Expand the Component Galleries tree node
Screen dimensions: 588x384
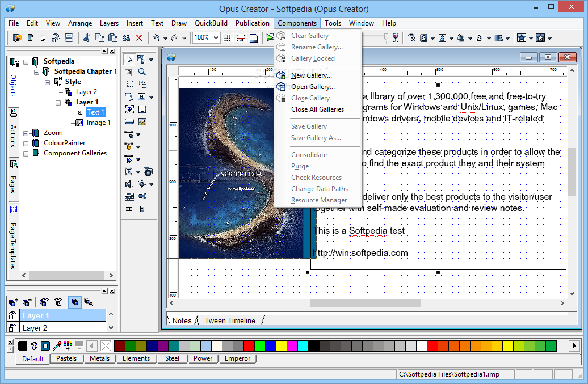(26, 154)
